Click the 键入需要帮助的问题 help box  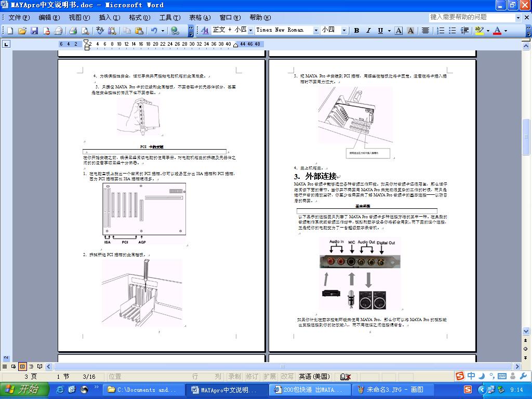tap(472, 17)
